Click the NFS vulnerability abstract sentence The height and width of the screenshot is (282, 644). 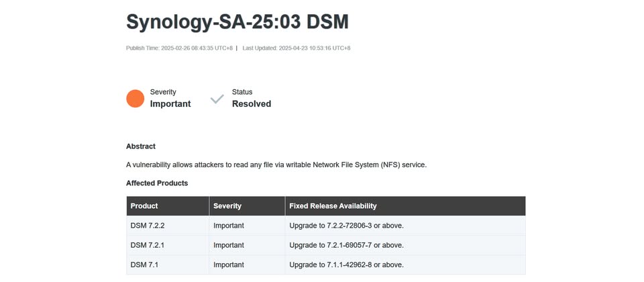click(x=276, y=165)
